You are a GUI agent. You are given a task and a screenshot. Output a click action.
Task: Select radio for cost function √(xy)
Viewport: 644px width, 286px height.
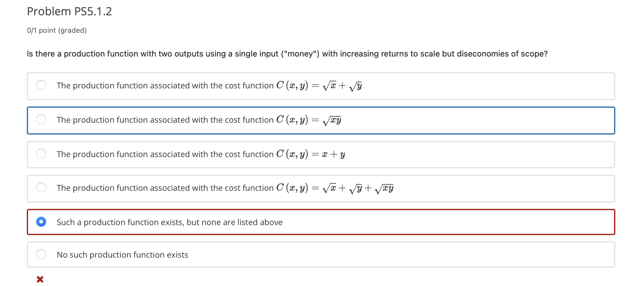41,119
